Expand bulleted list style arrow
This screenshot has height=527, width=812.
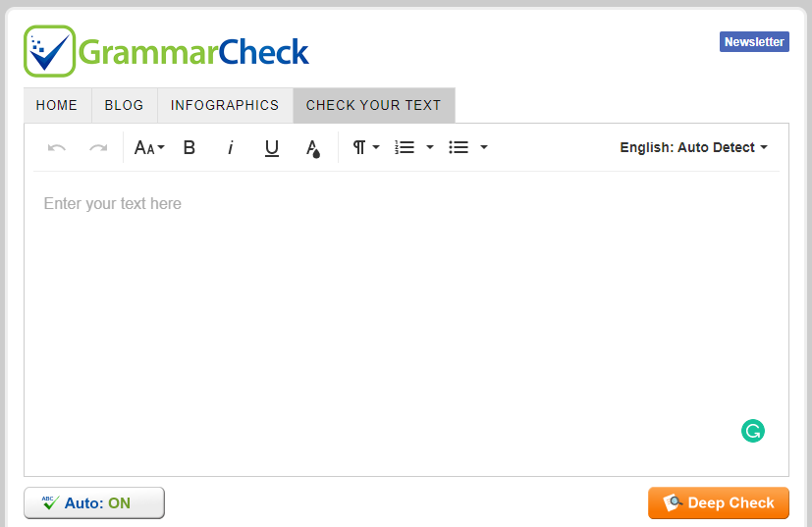click(484, 147)
